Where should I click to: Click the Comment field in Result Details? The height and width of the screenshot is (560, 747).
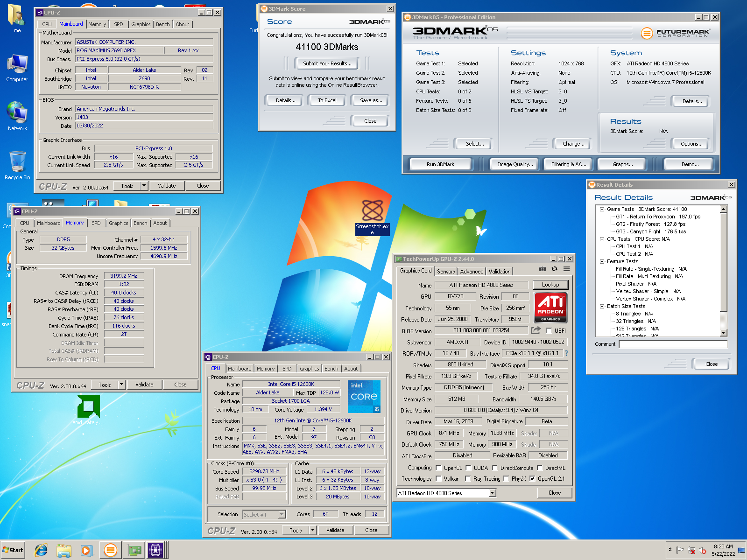point(673,344)
